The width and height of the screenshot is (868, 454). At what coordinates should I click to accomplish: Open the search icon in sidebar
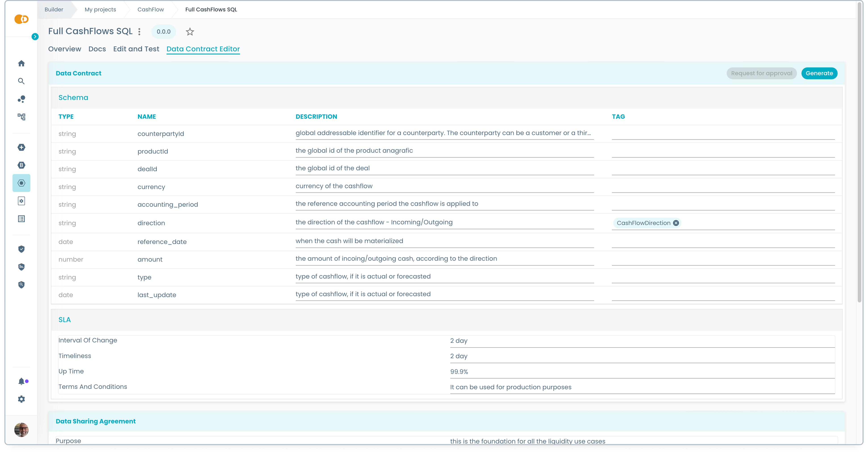21,81
